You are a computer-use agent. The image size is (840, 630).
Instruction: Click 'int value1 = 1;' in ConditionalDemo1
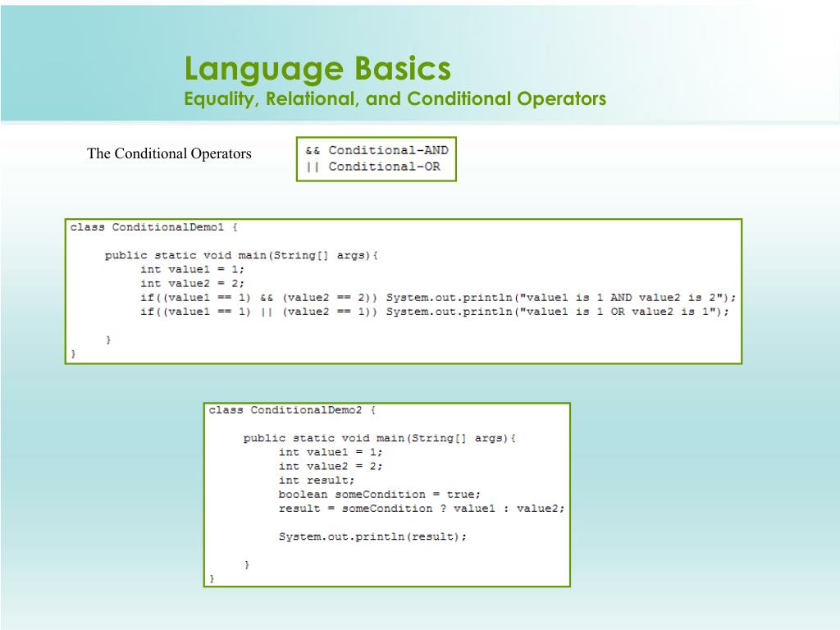point(192,269)
